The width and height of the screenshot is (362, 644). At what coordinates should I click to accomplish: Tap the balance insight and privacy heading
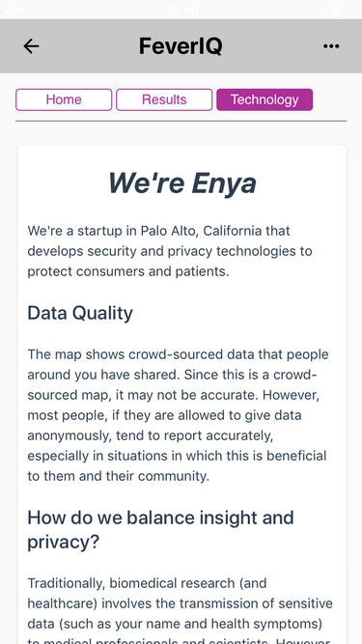click(160, 530)
